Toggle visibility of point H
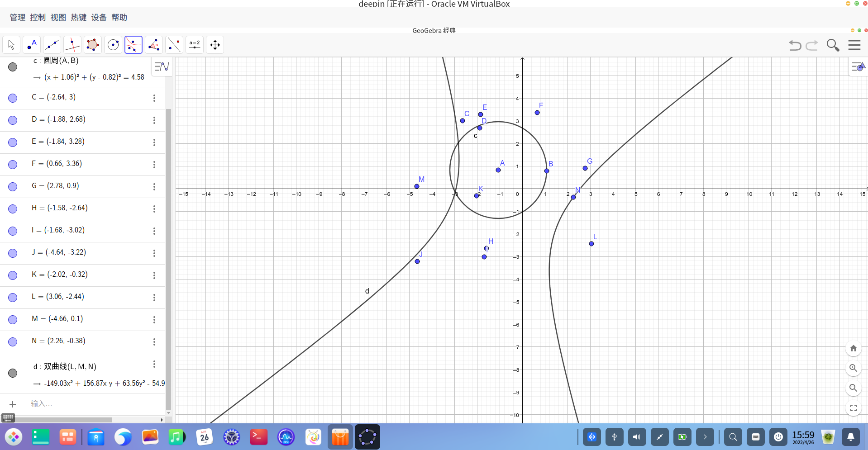 pyautogui.click(x=13, y=209)
